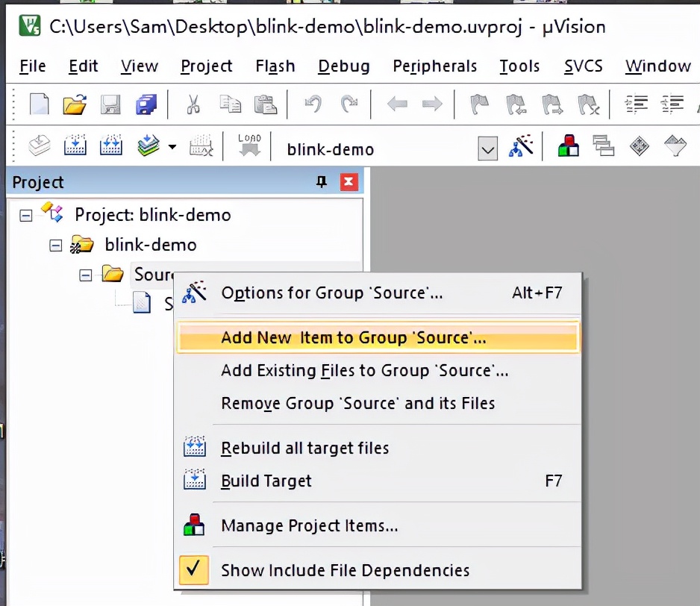Open the Project menu
Viewport: 700px width, 606px height.
pyautogui.click(x=206, y=66)
